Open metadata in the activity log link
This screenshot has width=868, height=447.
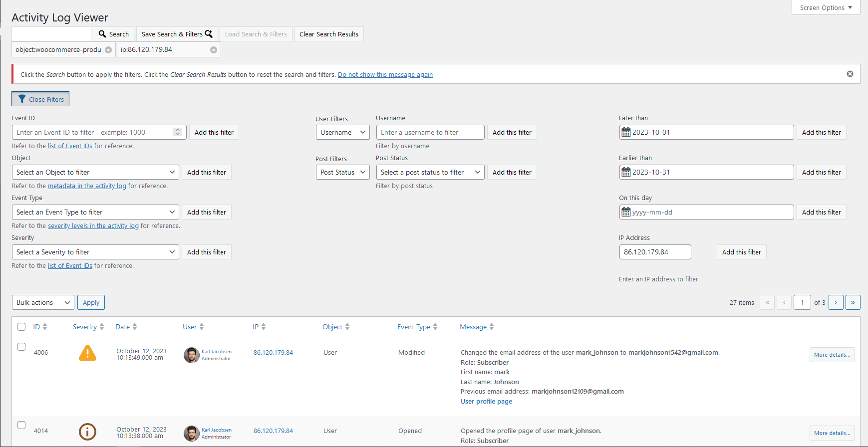(x=87, y=186)
